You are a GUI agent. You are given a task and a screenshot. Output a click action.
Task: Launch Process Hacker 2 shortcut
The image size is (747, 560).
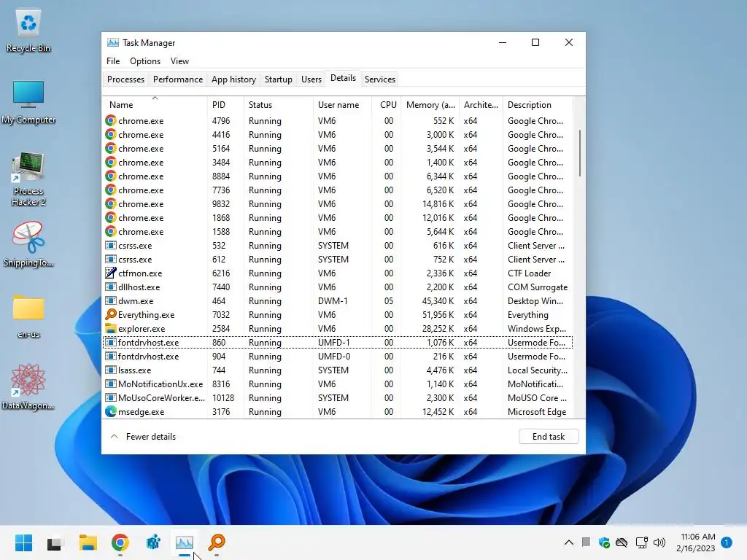tap(28, 179)
